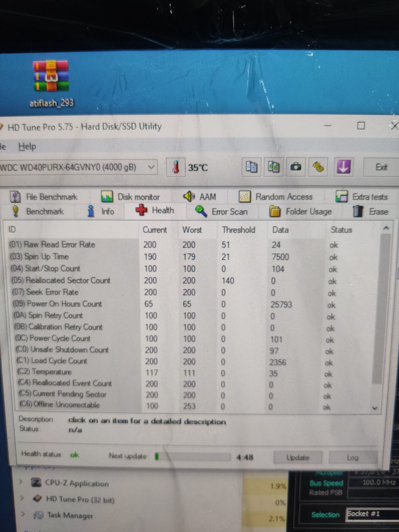Select the Health tab

coord(155,211)
